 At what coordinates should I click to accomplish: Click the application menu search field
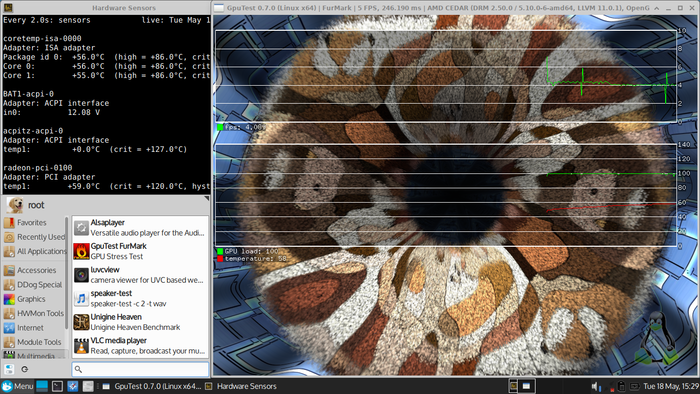coord(140,369)
